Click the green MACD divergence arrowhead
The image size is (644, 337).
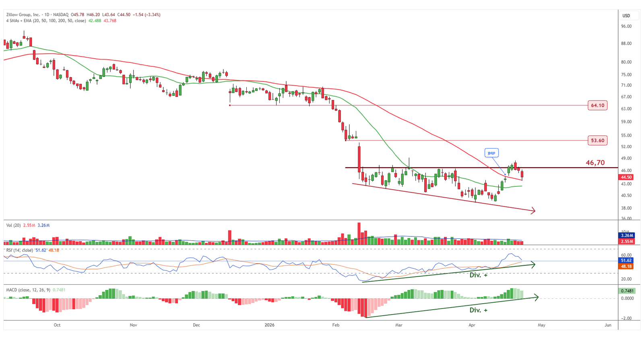click(x=536, y=298)
